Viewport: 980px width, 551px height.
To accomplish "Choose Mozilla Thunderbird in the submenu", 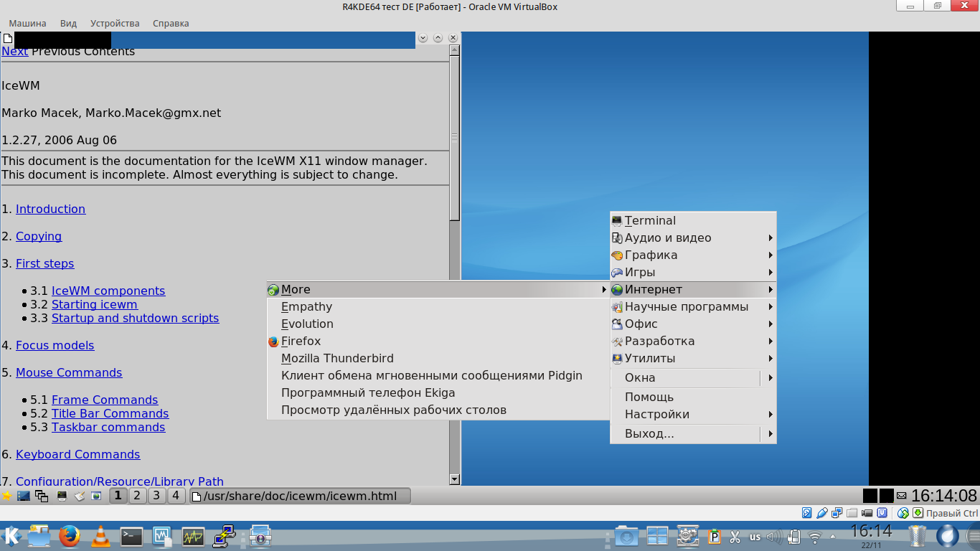I will coord(438,359).
